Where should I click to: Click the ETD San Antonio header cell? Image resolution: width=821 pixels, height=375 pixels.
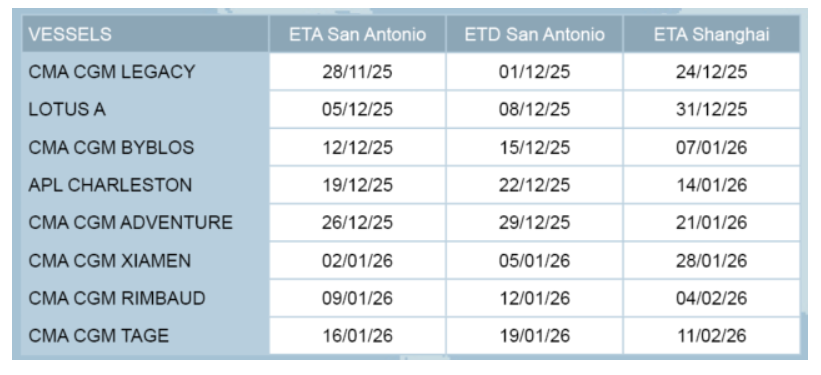click(534, 35)
